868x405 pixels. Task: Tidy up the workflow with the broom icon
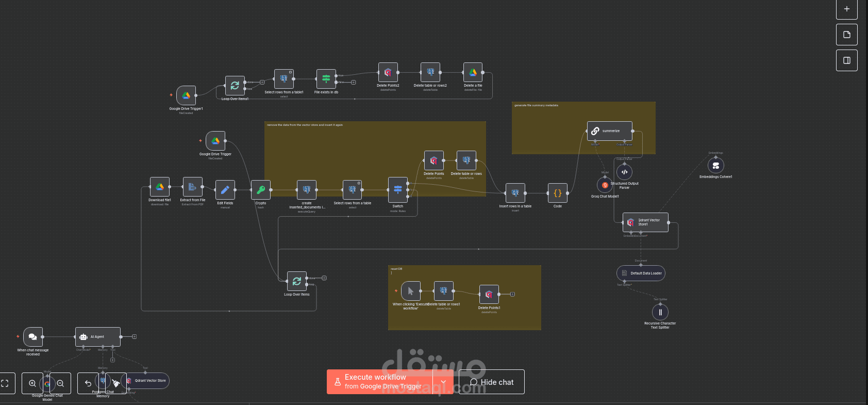[x=116, y=383]
